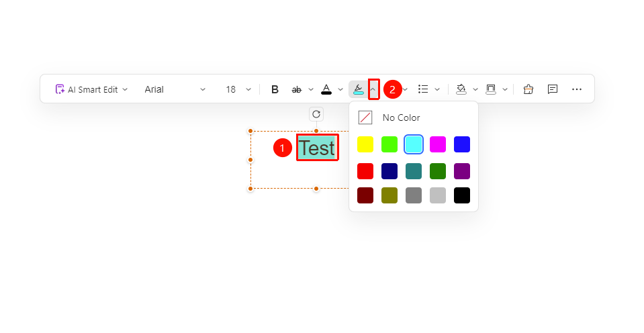Click the top-left text box resize handle
This screenshot has width=644, height=333.
click(x=250, y=131)
